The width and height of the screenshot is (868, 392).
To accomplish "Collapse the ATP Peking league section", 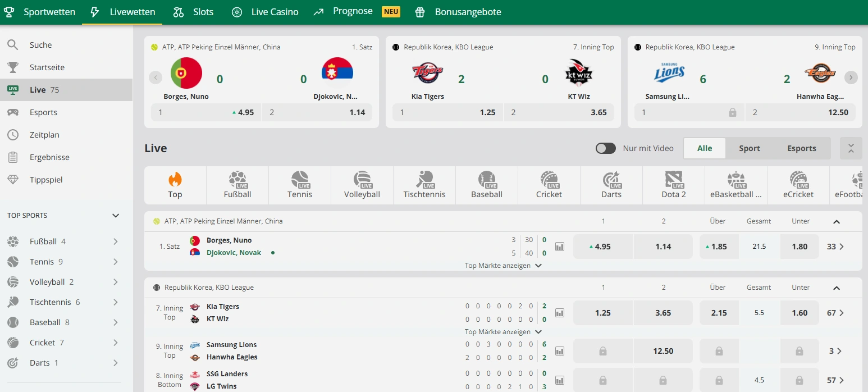I will 837,221.
